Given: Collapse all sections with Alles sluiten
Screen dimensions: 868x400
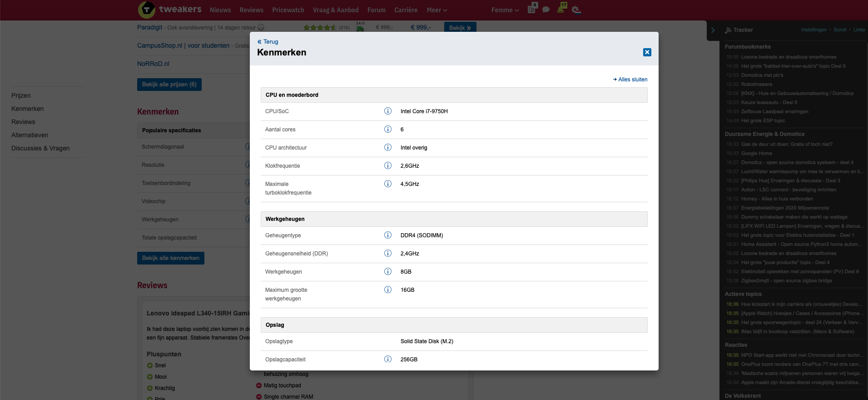Looking at the screenshot, I should point(630,80).
